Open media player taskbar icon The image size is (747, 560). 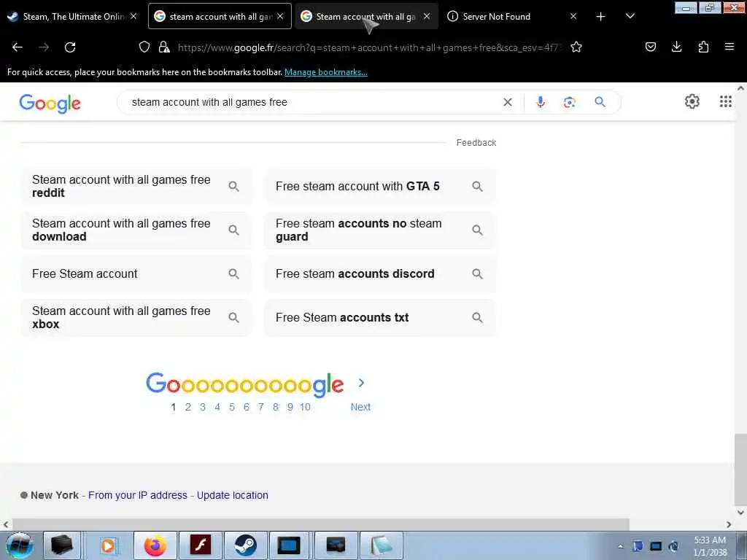tap(108, 545)
